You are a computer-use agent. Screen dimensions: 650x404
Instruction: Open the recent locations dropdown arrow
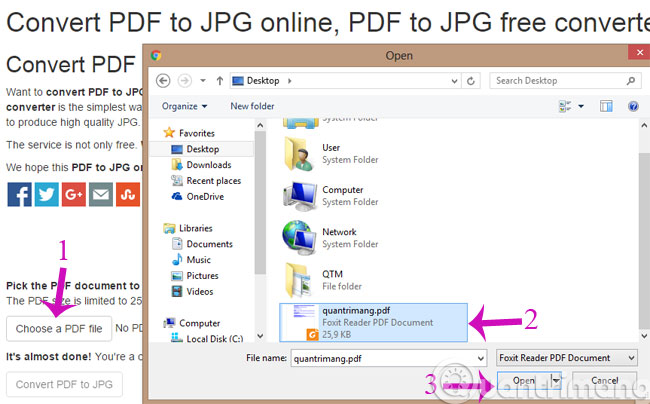click(203, 80)
